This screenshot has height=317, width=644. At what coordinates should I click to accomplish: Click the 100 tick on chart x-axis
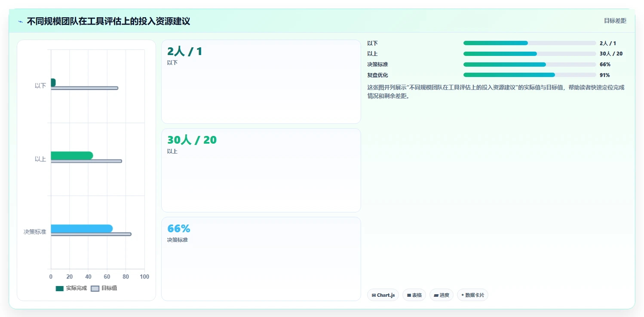[144, 277]
